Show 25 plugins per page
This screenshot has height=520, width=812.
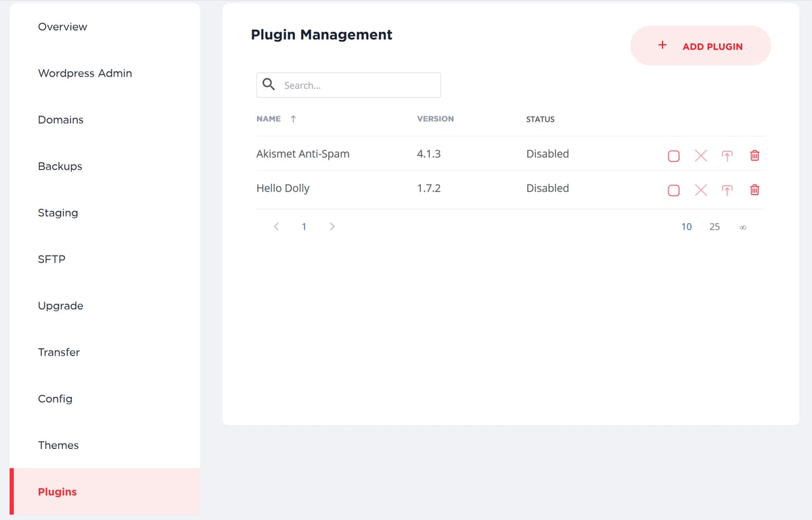[715, 227]
